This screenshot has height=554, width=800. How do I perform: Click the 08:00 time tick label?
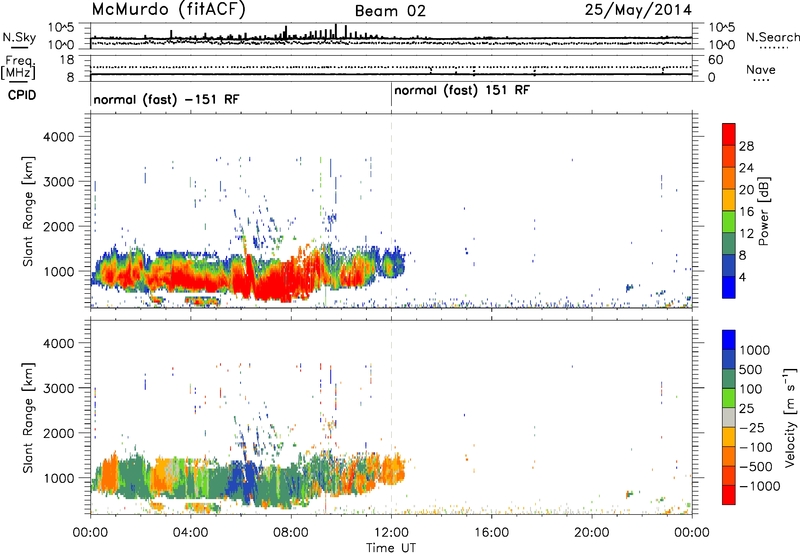pyautogui.click(x=291, y=533)
